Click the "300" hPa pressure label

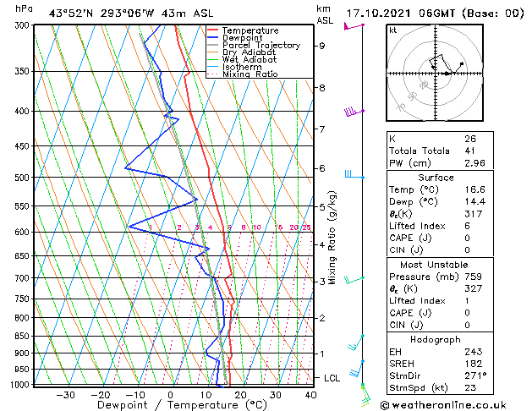[x=23, y=25]
